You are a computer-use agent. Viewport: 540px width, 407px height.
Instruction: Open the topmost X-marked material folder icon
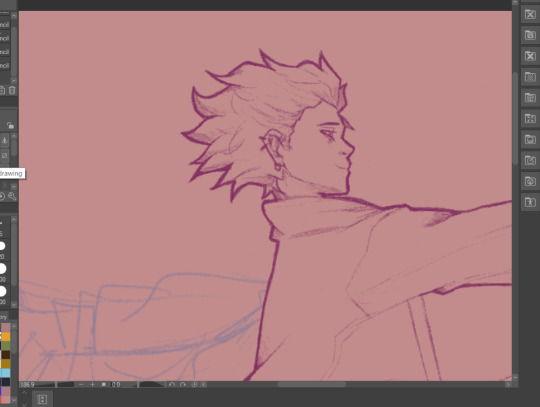[530, 14]
